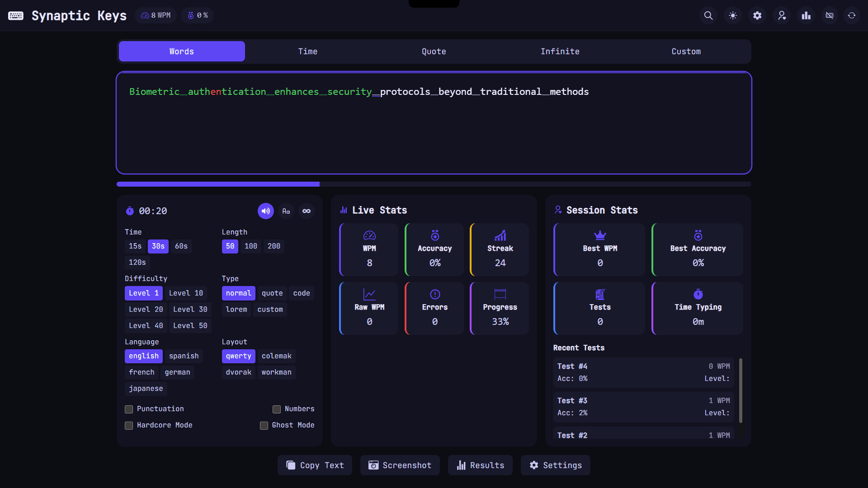Screen dimensions: 868x488
Task: Select length 100 option
Action: [x=251, y=246]
